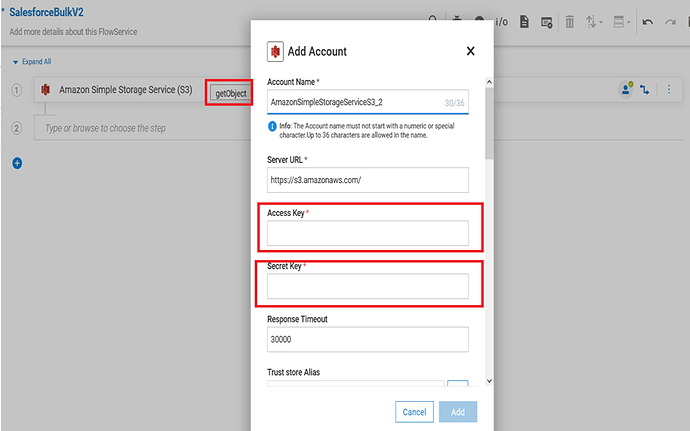Click the getObject operation dropdown

(x=230, y=93)
